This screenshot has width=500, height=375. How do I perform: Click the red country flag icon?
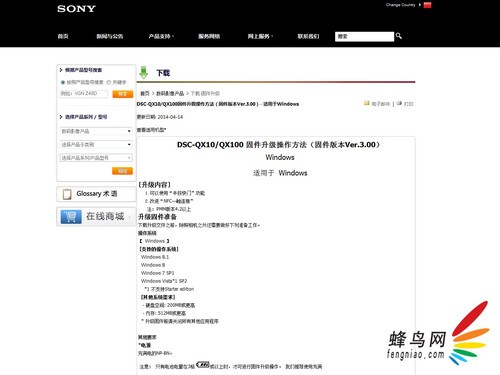(x=427, y=5)
